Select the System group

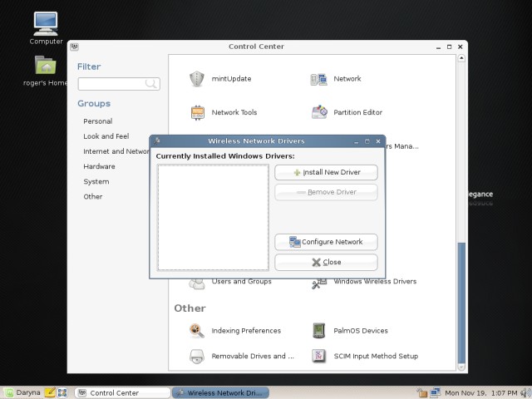pos(96,181)
